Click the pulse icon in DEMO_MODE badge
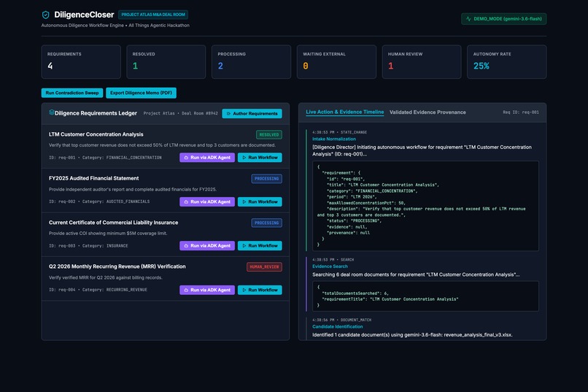 pos(468,19)
